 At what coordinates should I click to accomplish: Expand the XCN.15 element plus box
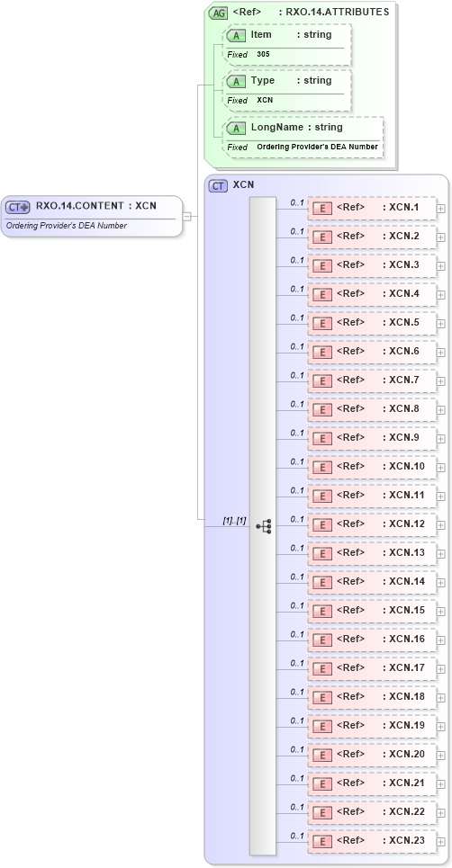(x=441, y=612)
